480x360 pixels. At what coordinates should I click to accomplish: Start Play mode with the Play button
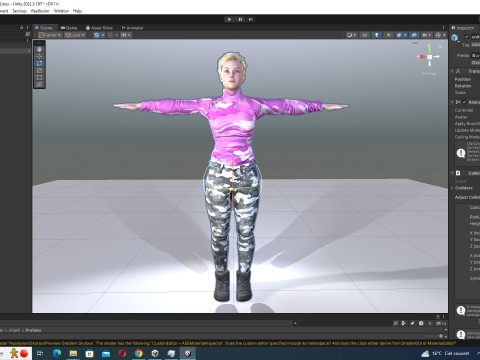click(229, 19)
